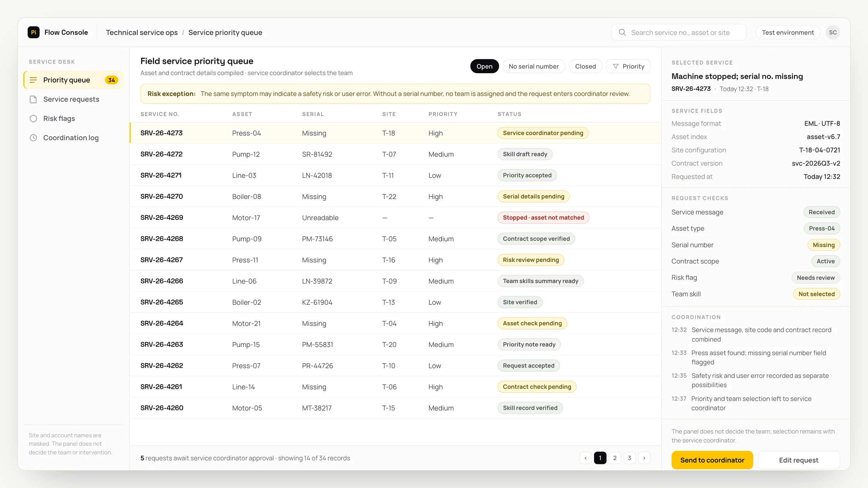
Task: Click Skill draft ready status badge
Action: tap(525, 154)
